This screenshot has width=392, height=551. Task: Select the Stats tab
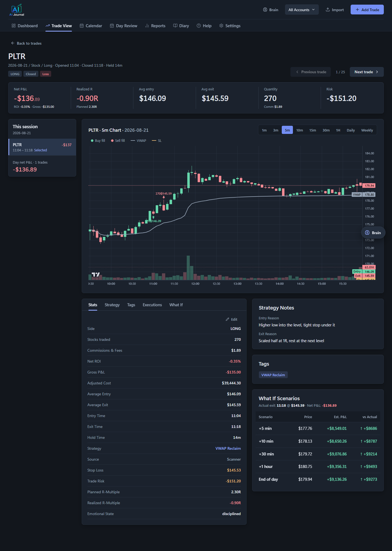[x=93, y=305]
